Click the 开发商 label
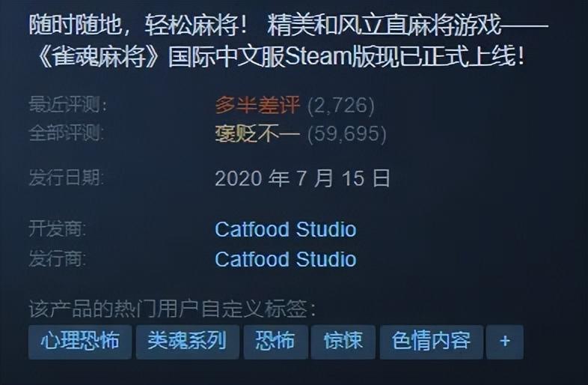The width and height of the screenshot is (588, 385). [x=58, y=228]
